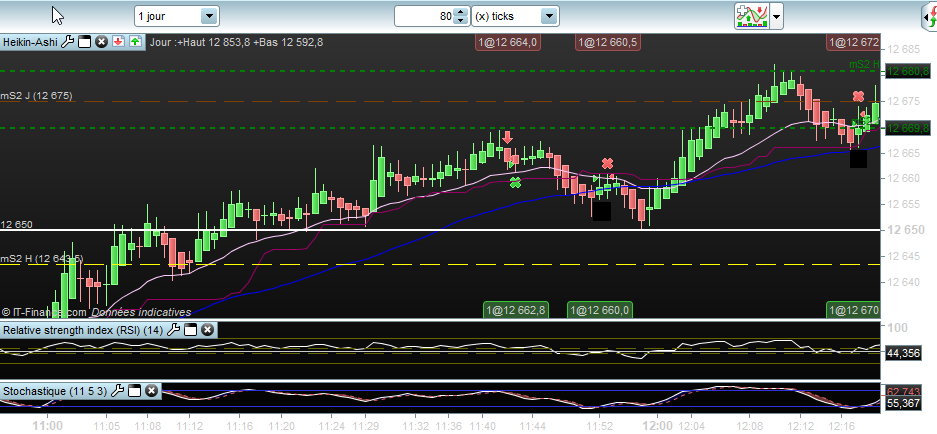This screenshot has height=434, width=937.
Task: Click 'Relative strength index (RSI) (14)' title
Action: pyautogui.click(x=83, y=329)
